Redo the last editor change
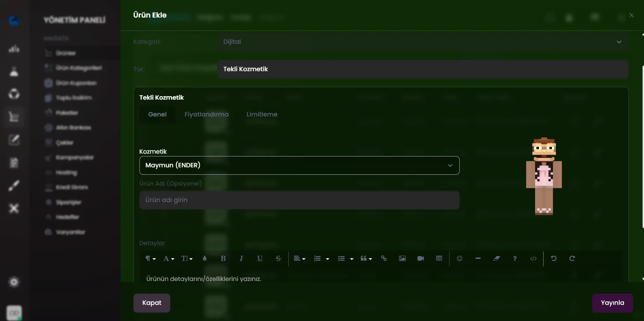 (x=572, y=259)
